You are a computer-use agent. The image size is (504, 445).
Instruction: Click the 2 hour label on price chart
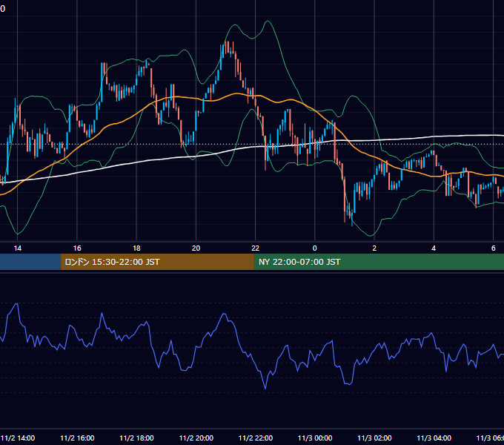pyautogui.click(x=374, y=248)
